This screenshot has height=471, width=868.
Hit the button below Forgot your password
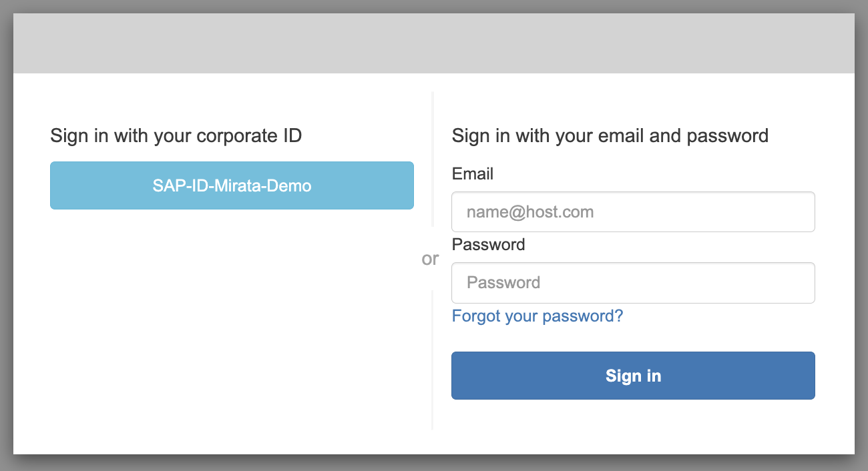(x=633, y=376)
